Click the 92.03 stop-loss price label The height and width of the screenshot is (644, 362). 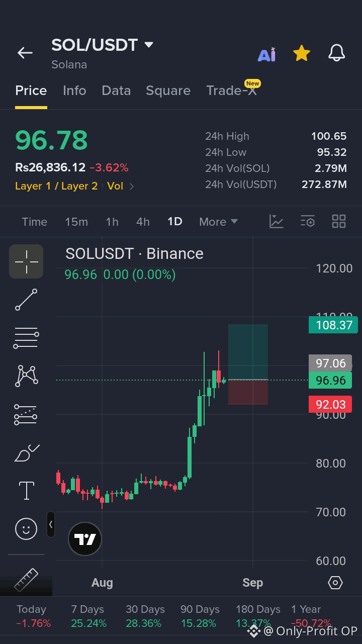click(330, 404)
